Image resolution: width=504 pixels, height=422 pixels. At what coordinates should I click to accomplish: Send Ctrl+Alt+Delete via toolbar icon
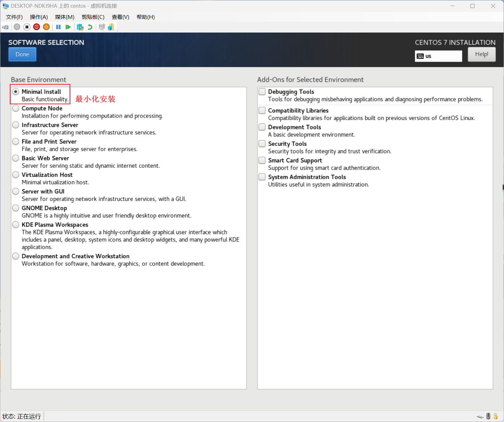coord(5,27)
